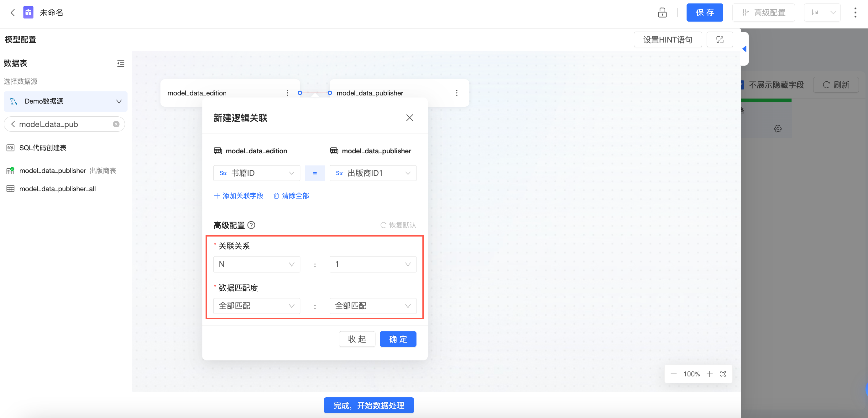Toggle 不展示隐藏字段 checkbox
Viewport: 868px width, 418px height.
742,85
